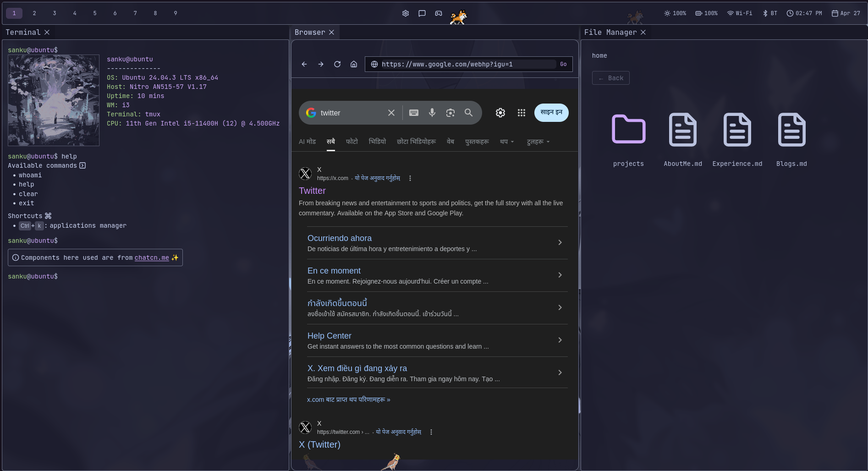Go back in the Browser window
This screenshot has height=471, width=868.
pos(304,64)
